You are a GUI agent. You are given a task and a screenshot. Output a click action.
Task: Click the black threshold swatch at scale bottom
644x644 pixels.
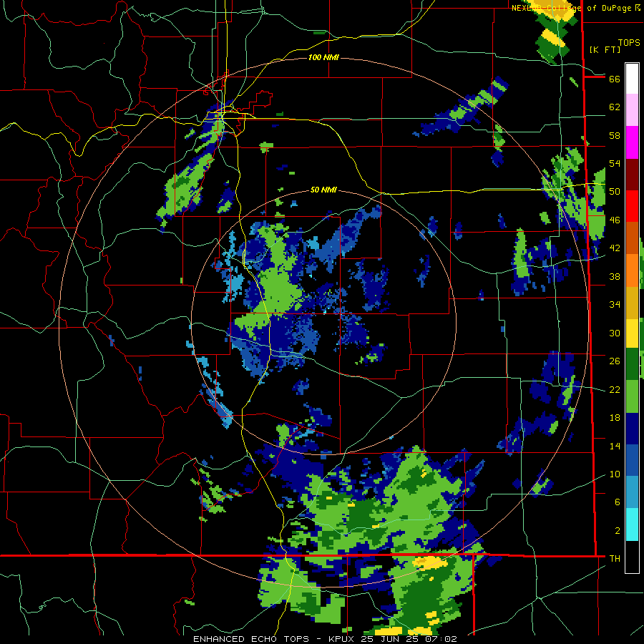point(632,557)
